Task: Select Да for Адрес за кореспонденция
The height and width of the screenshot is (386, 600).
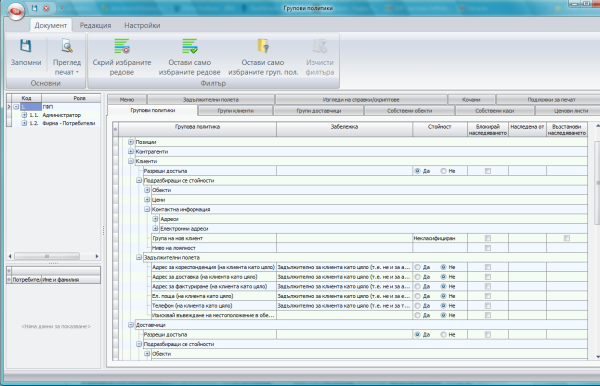Action: click(417, 267)
